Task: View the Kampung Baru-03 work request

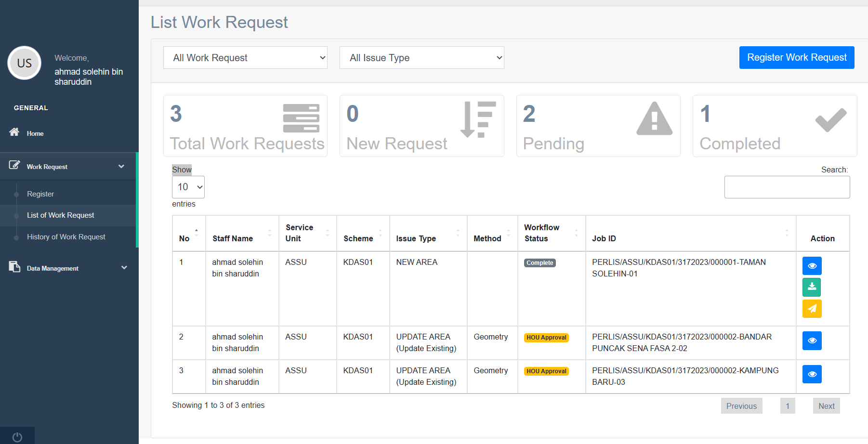Action: click(x=812, y=374)
